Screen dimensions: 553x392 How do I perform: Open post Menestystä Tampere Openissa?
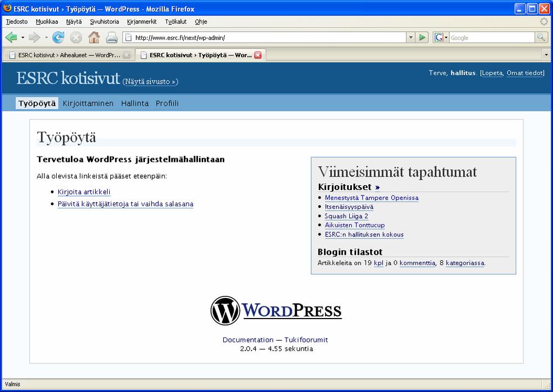point(372,198)
